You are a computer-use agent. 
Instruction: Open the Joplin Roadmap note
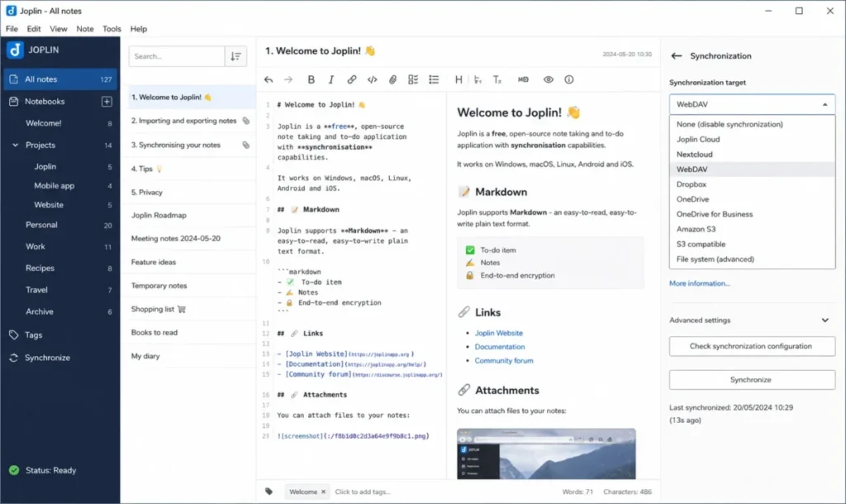189,215
